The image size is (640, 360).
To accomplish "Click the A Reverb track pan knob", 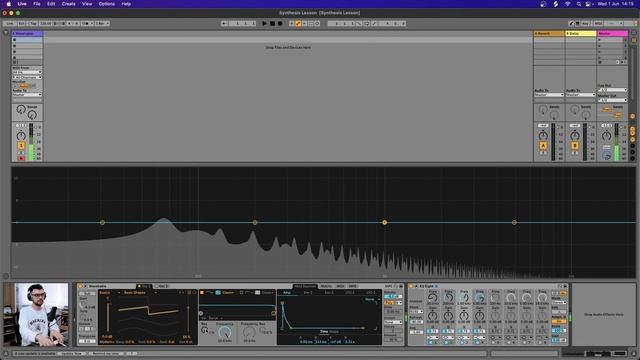I will point(543,136).
